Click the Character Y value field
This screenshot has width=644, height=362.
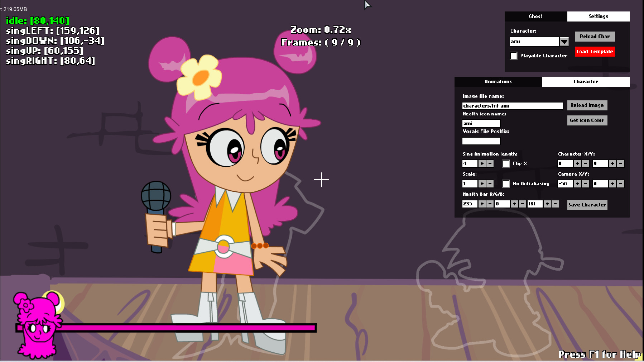[x=600, y=164]
